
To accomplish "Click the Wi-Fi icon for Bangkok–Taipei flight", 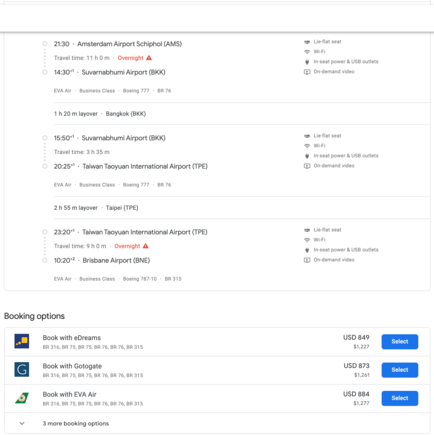I will pos(307,146).
